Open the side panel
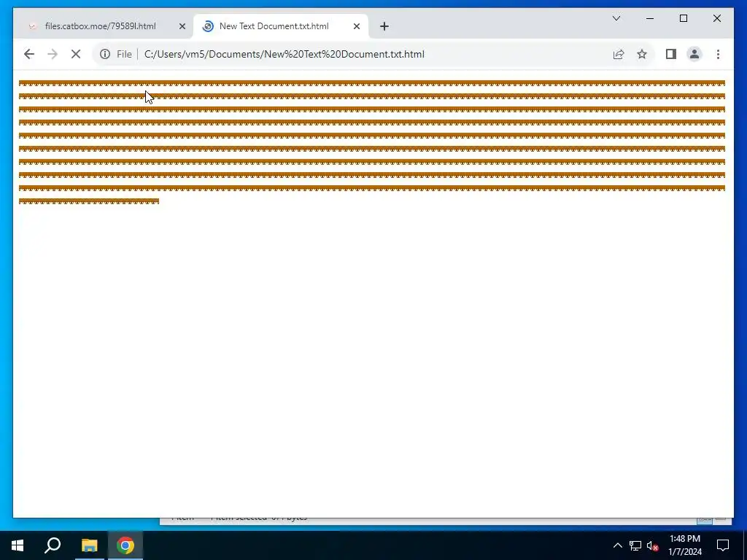747x560 pixels. [671, 54]
